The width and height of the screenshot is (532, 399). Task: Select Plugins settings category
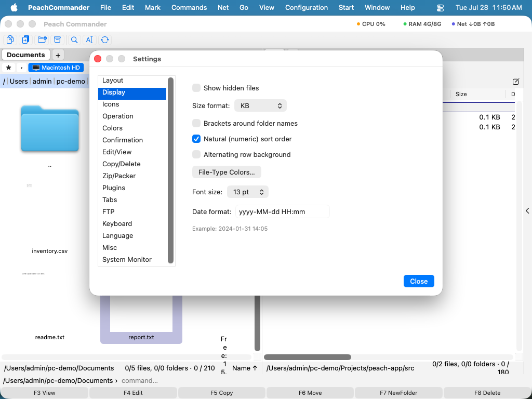click(132, 188)
